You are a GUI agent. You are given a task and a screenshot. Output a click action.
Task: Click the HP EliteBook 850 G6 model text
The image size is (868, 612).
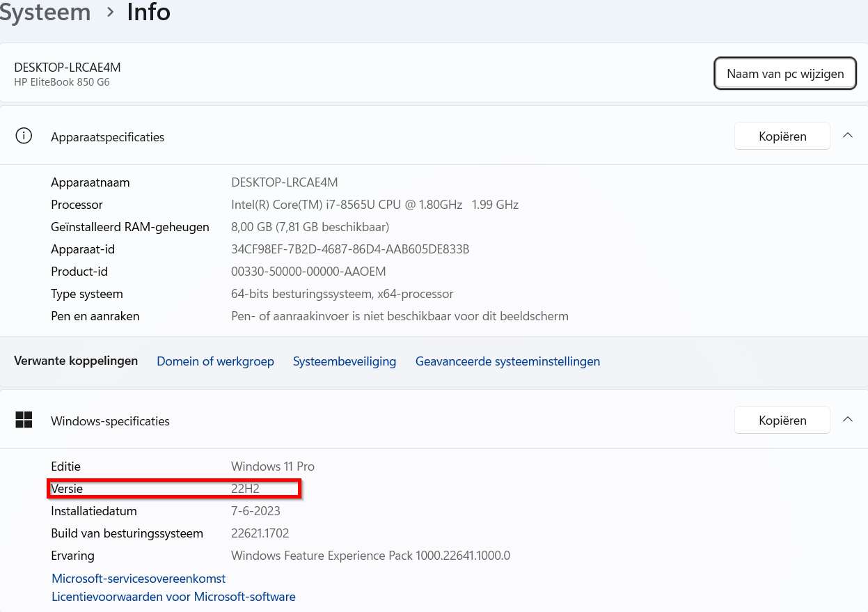62,82
